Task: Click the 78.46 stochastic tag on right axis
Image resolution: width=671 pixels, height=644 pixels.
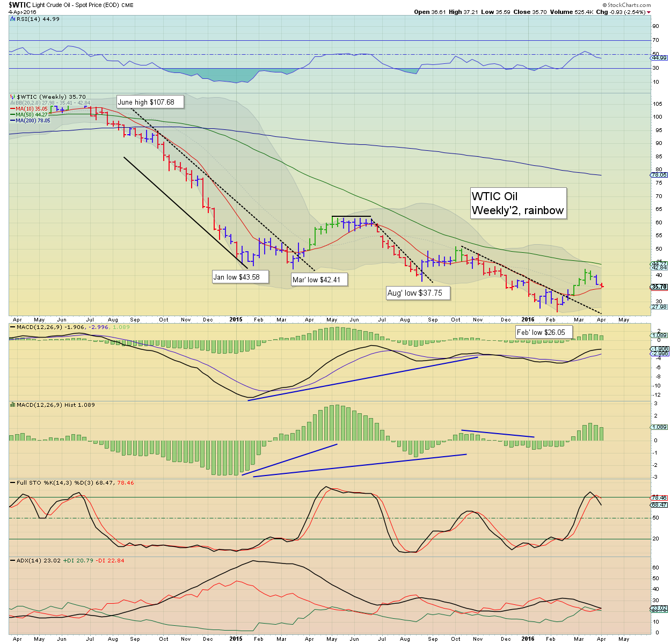Action: click(x=659, y=497)
